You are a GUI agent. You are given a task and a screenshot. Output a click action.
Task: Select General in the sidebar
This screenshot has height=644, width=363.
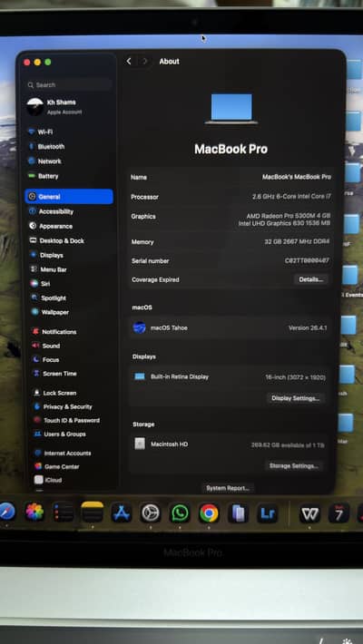click(69, 197)
